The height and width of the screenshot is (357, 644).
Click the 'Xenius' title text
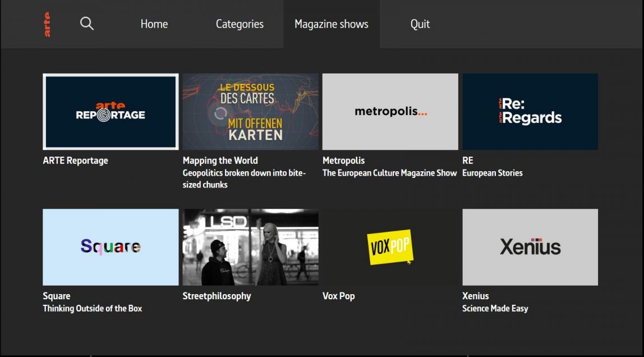(476, 296)
